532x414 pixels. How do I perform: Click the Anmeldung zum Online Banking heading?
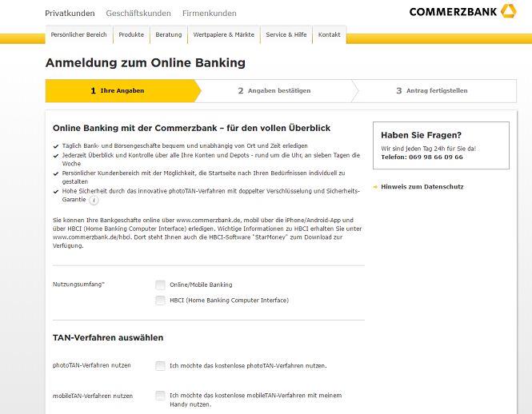(146, 62)
